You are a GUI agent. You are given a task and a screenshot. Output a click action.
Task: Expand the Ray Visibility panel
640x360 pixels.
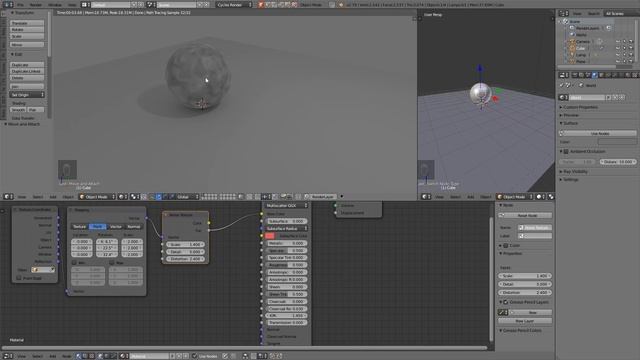574,172
